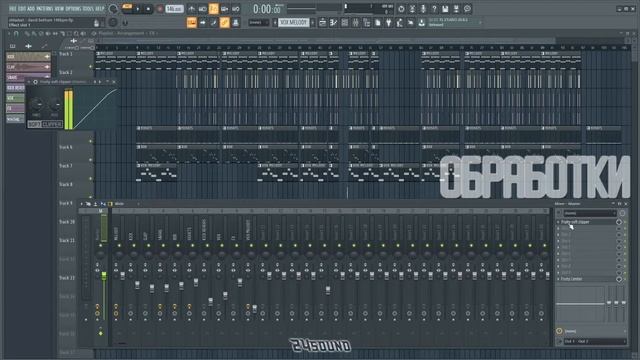Click the question mark help icon
This screenshot has height=360, width=640.
(434, 9)
